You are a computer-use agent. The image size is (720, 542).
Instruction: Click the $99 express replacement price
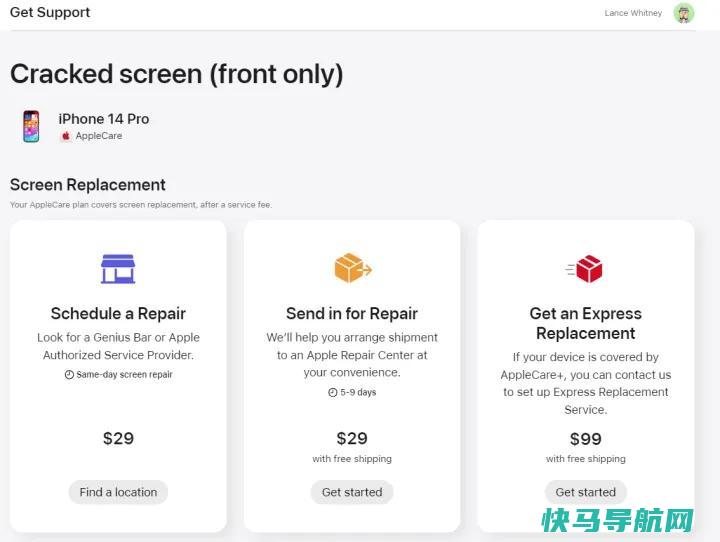[x=585, y=439]
